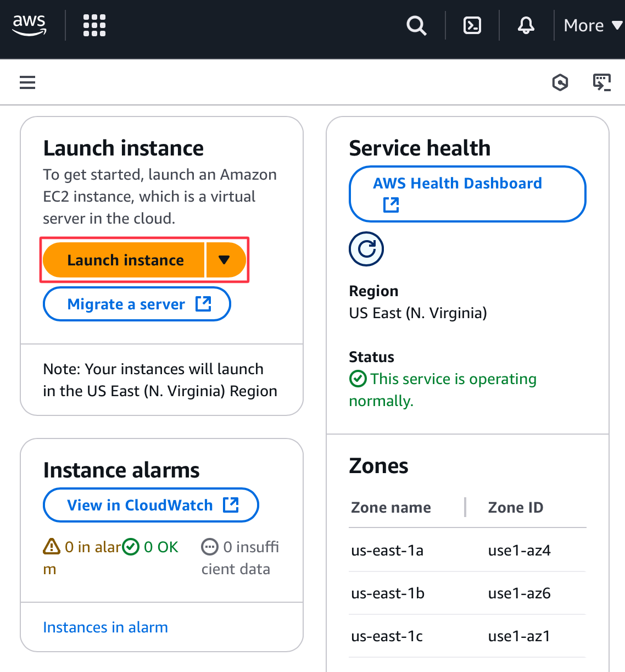Click the 0 insufficient data indicator
This screenshot has width=625, height=672.
coord(240,558)
